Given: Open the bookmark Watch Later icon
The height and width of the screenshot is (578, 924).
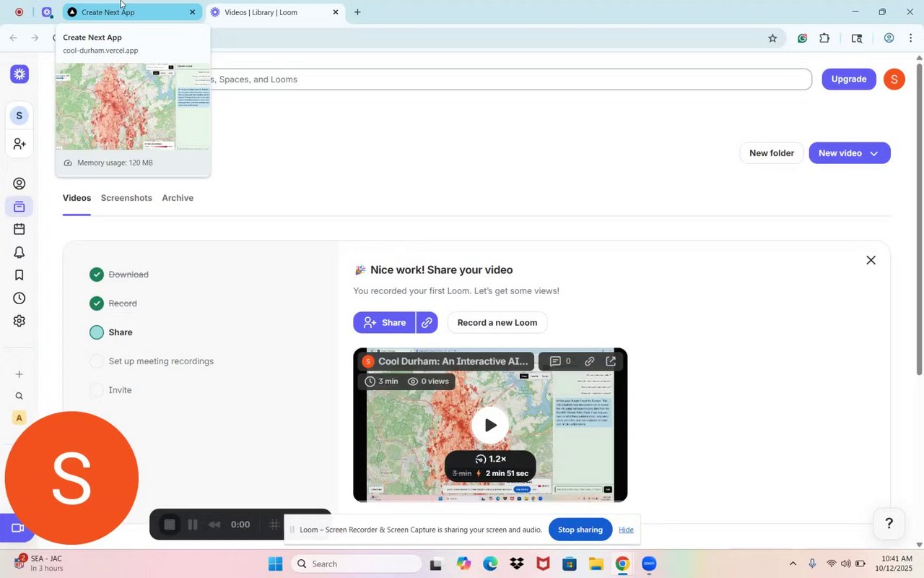Looking at the screenshot, I should coord(19,275).
